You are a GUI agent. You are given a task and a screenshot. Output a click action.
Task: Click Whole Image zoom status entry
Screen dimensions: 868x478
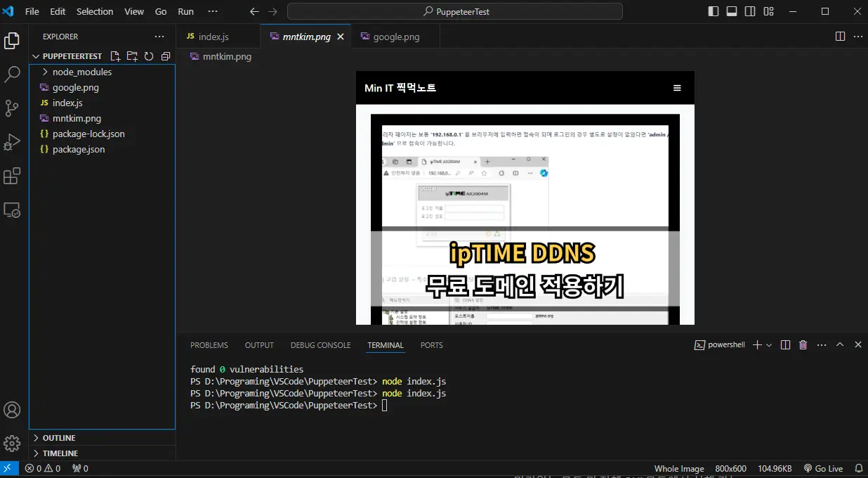coord(679,468)
